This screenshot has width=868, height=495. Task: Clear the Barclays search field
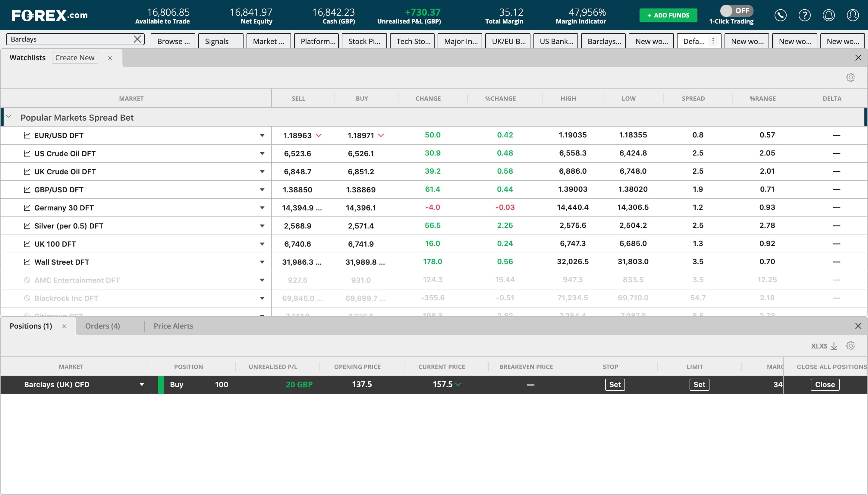137,39
